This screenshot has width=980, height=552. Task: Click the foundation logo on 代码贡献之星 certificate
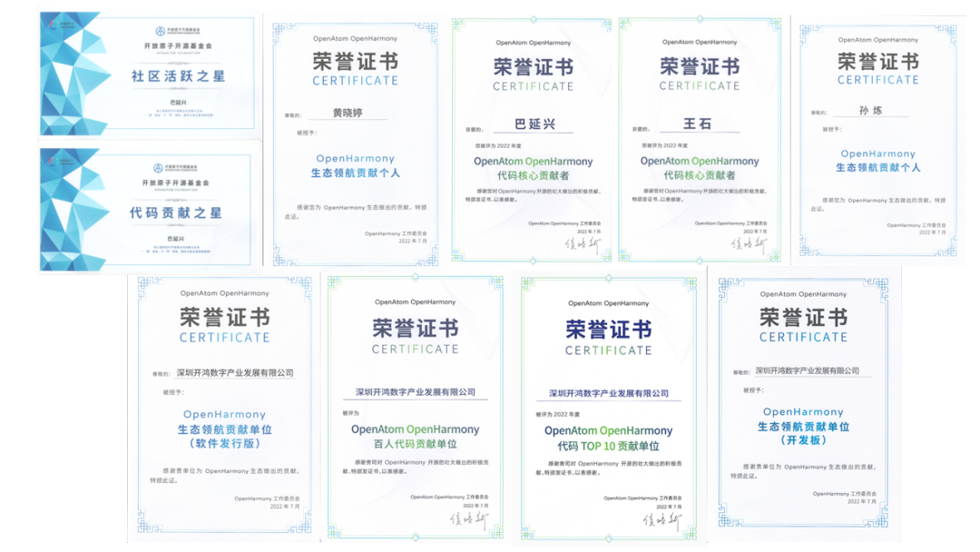159,168
